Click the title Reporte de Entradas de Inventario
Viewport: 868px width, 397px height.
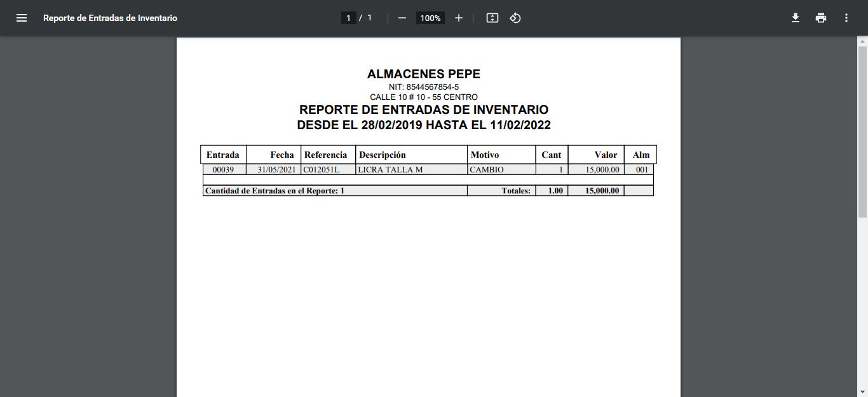click(111, 18)
